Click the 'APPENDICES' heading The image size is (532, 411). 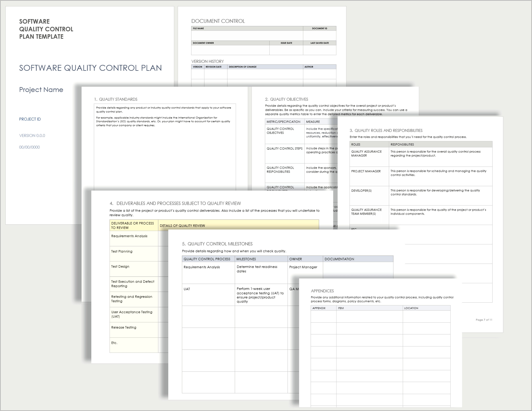click(x=322, y=291)
